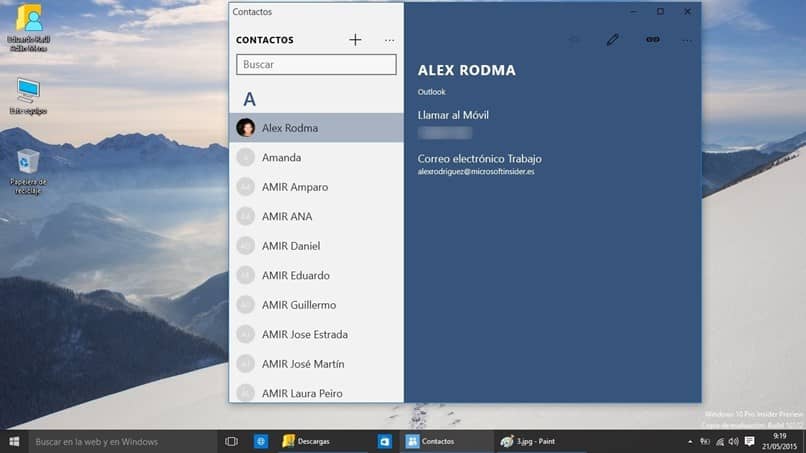Maximize the Contactos window
The image size is (806, 453).
[x=660, y=11]
